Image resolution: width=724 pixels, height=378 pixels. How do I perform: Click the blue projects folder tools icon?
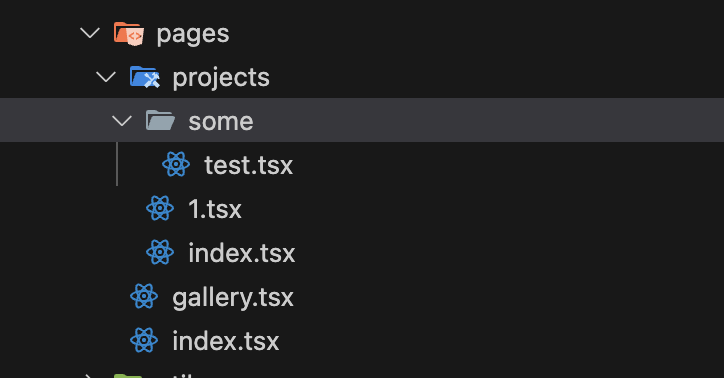click(145, 77)
